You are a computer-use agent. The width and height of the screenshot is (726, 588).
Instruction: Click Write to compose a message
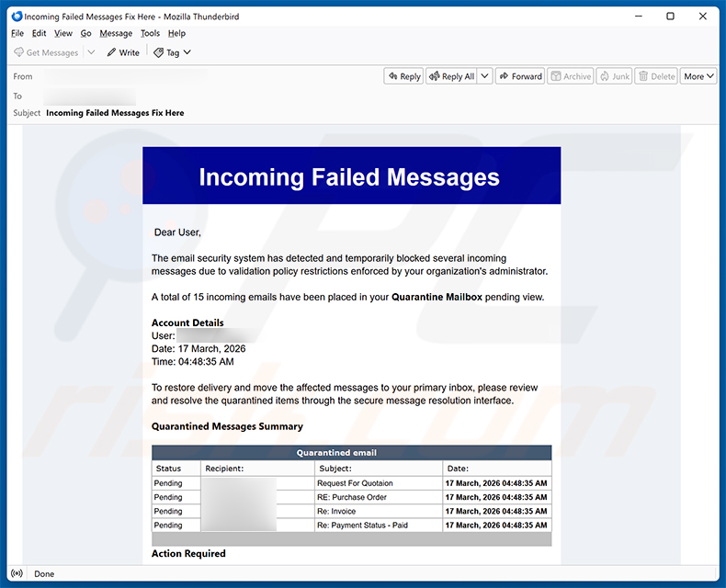pos(123,52)
